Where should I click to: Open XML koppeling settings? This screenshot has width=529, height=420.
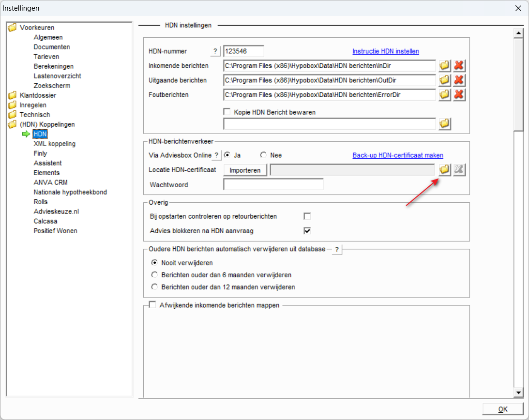[54, 144]
